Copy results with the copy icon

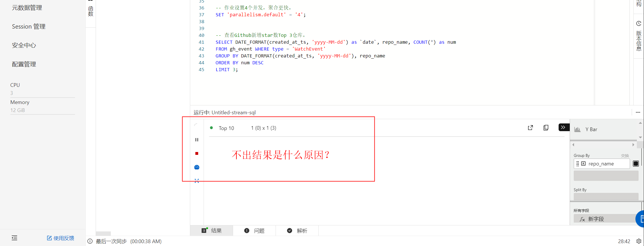[x=546, y=128]
